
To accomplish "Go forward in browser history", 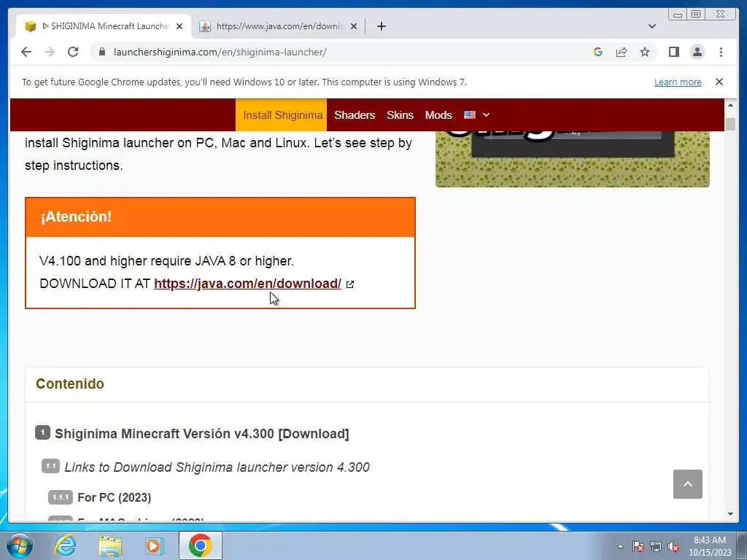I will 50,52.
